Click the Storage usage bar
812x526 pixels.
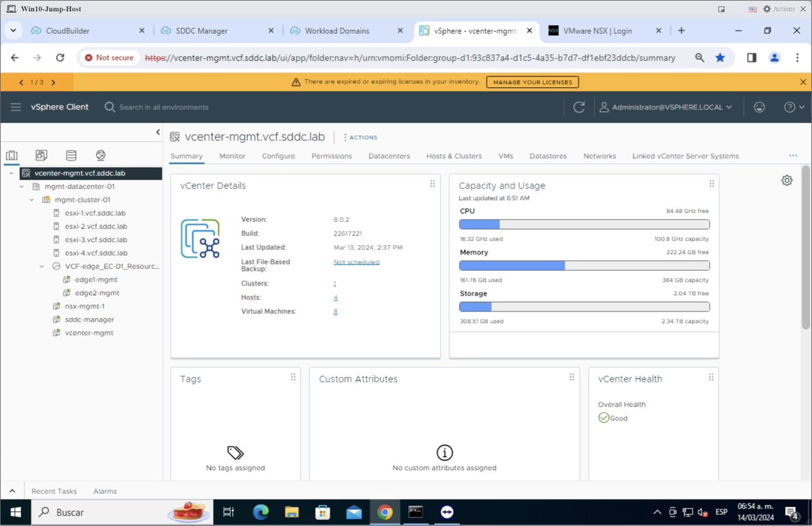point(584,307)
